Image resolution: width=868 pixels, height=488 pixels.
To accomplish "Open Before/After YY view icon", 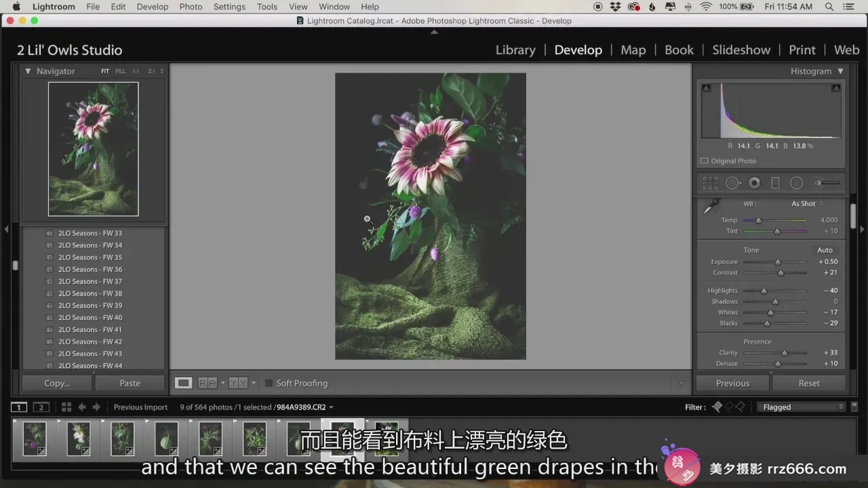I will coord(238,383).
